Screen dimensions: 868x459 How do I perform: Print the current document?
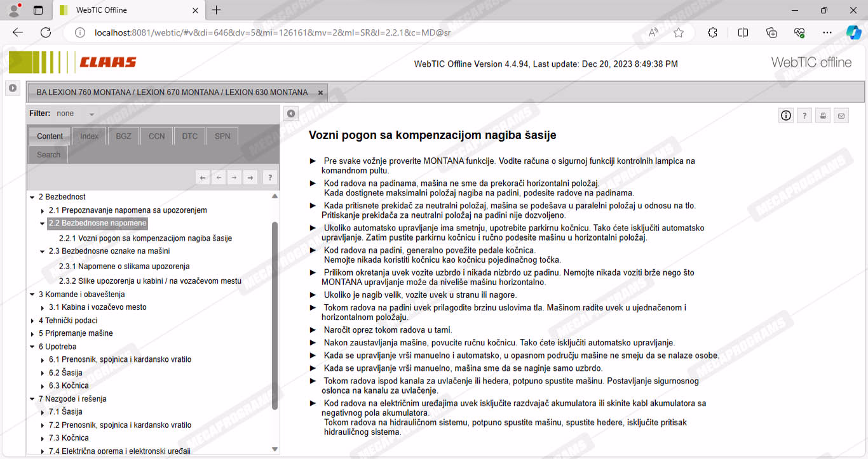(x=823, y=115)
